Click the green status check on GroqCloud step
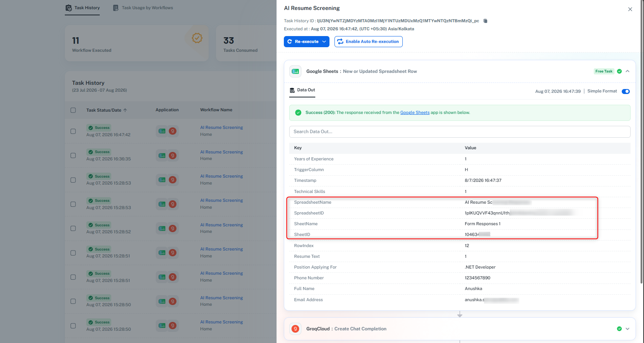Screen dimensions: 644x343 [619, 329]
